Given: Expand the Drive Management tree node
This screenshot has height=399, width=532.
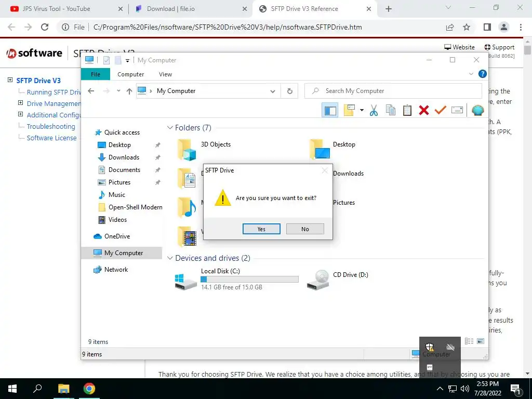Looking at the screenshot, I should coord(20,103).
